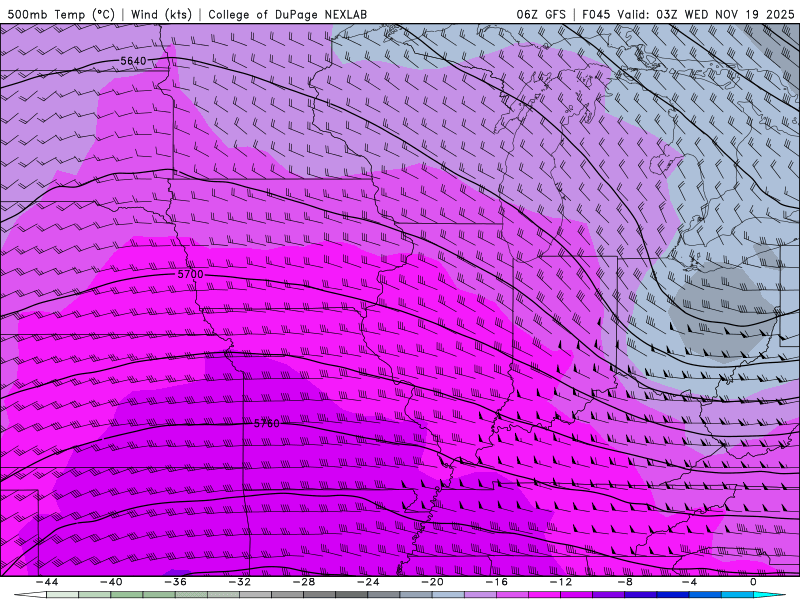Click the -24 color scale label
800x600 pixels.
click(368, 582)
